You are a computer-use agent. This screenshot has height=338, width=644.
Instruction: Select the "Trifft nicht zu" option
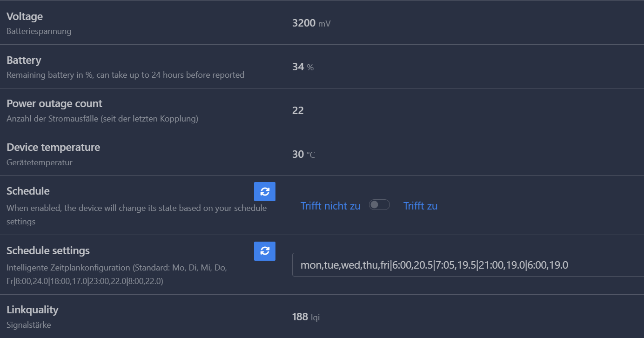pyautogui.click(x=330, y=206)
